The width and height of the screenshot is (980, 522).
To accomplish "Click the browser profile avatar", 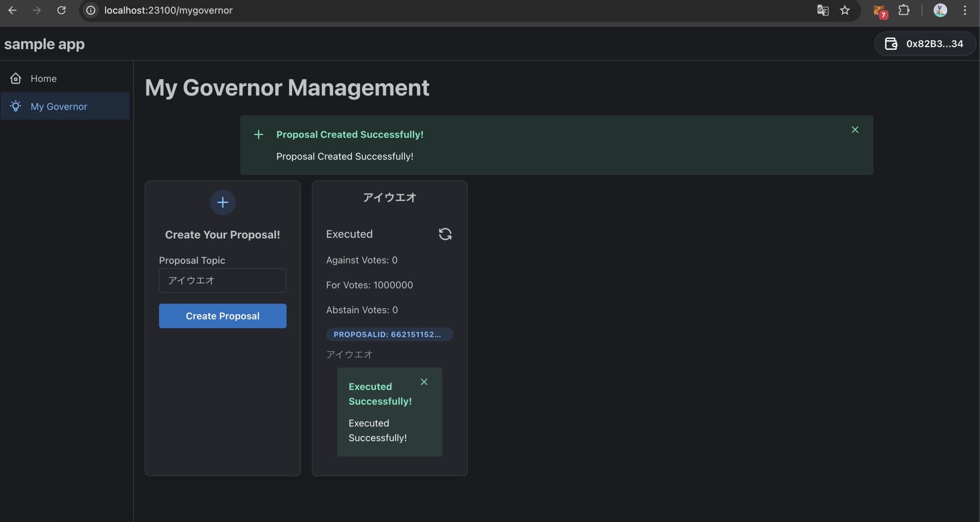I will pyautogui.click(x=940, y=11).
